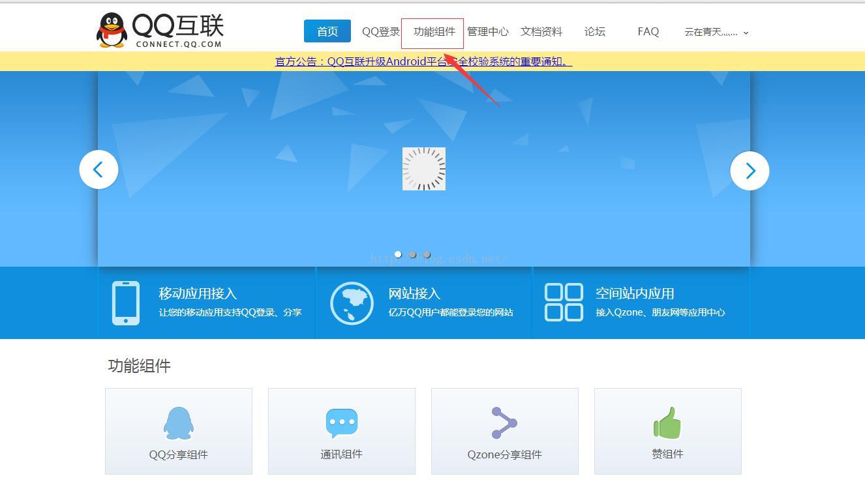Show next banner with right arrow
Viewport: 865px width, 504px height.
[750, 171]
